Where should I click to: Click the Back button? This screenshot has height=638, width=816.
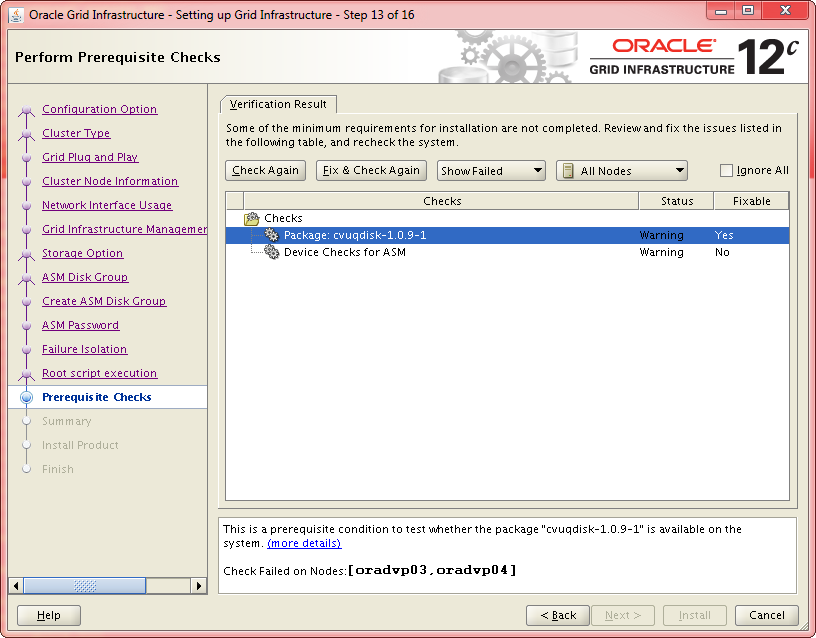click(557, 615)
